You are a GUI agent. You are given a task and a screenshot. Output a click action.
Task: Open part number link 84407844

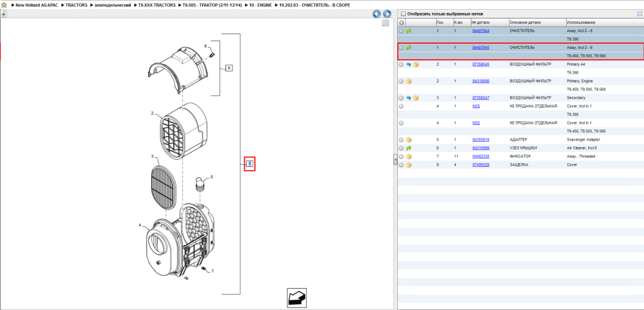480,31
